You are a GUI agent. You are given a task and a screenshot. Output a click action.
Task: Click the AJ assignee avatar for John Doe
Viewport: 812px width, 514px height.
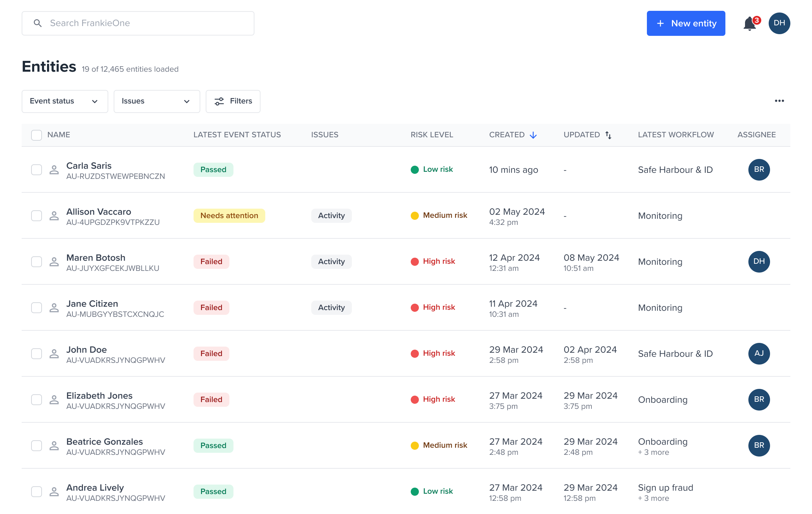[759, 354]
